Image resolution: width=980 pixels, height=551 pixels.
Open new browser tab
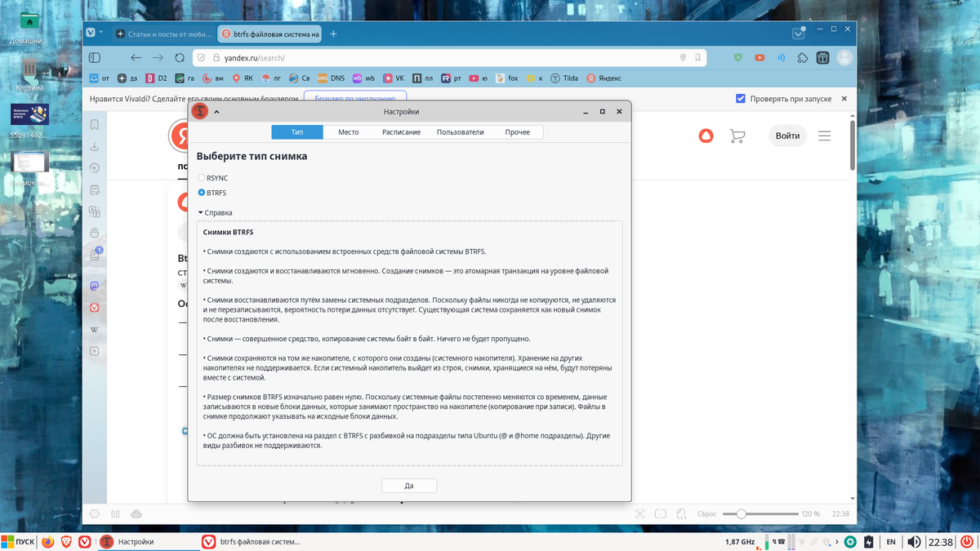coord(333,34)
